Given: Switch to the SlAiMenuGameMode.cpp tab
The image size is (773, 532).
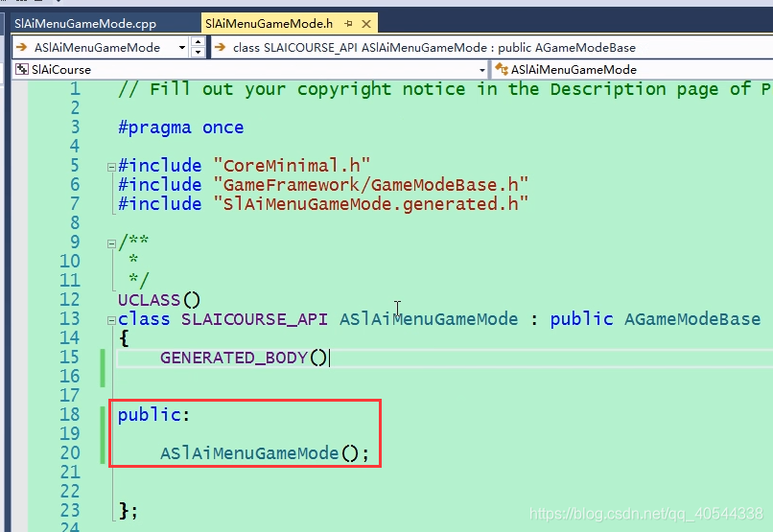Looking at the screenshot, I should [84, 23].
